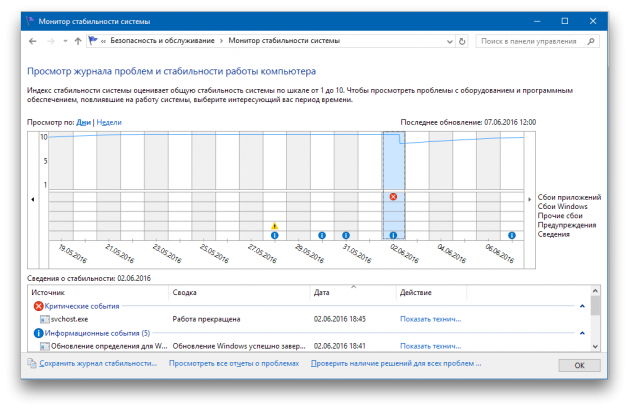
Task: Click 'Сведения' legend label
Action: tap(554, 234)
